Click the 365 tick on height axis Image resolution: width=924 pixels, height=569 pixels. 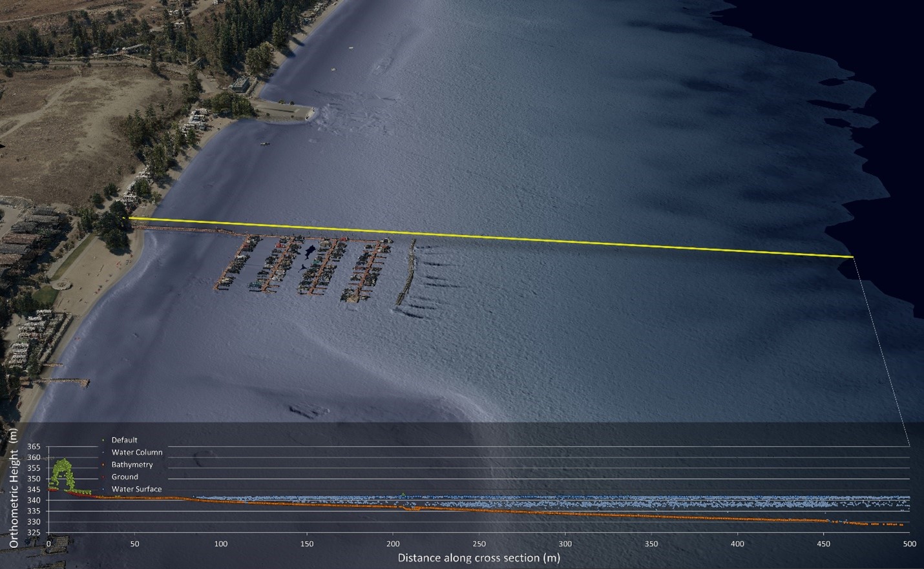34,447
